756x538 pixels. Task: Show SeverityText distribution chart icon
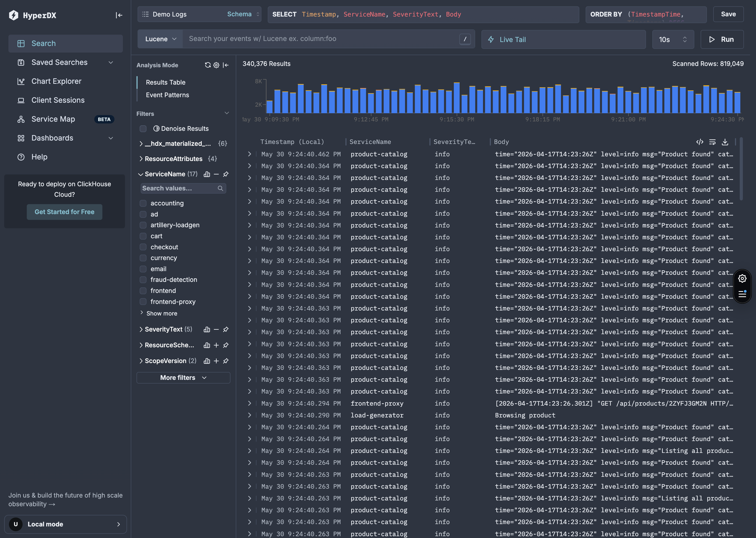click(x=207, y=329)
